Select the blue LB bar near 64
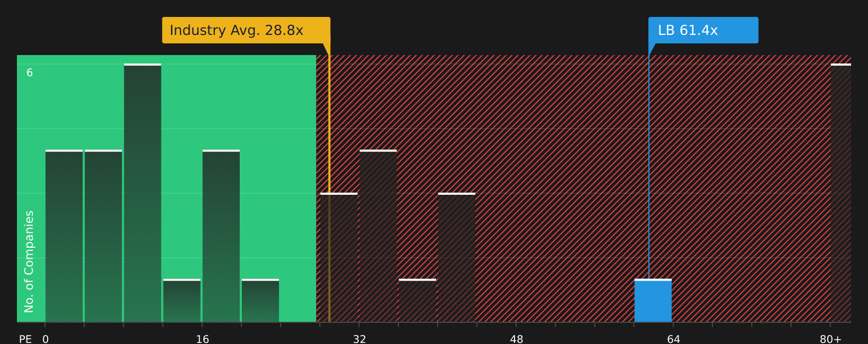Viewport: 868px width, 344px height. point(653,301)
